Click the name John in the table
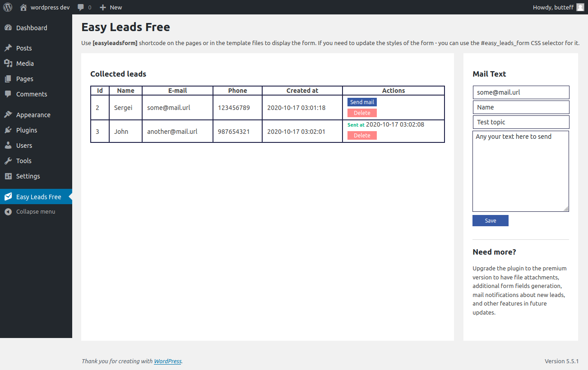The width and height of the screenshot is (588, 370). (x=121, y=132)
